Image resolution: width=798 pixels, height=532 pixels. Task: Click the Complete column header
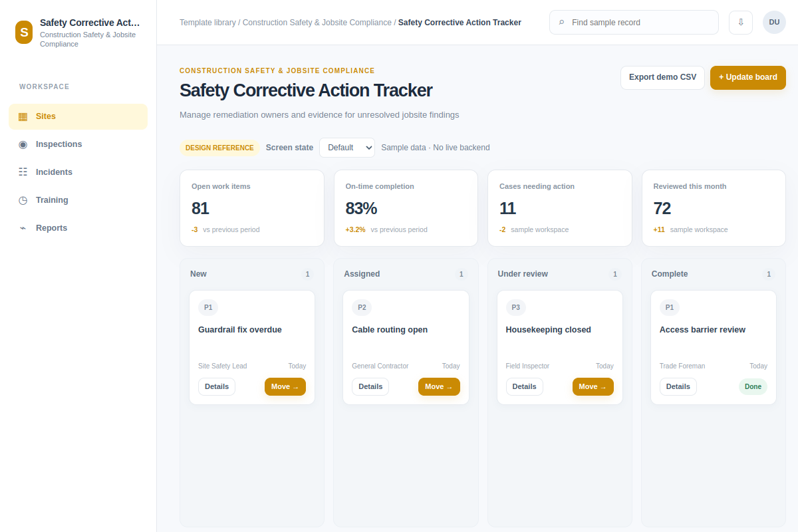tap(670, 274)
